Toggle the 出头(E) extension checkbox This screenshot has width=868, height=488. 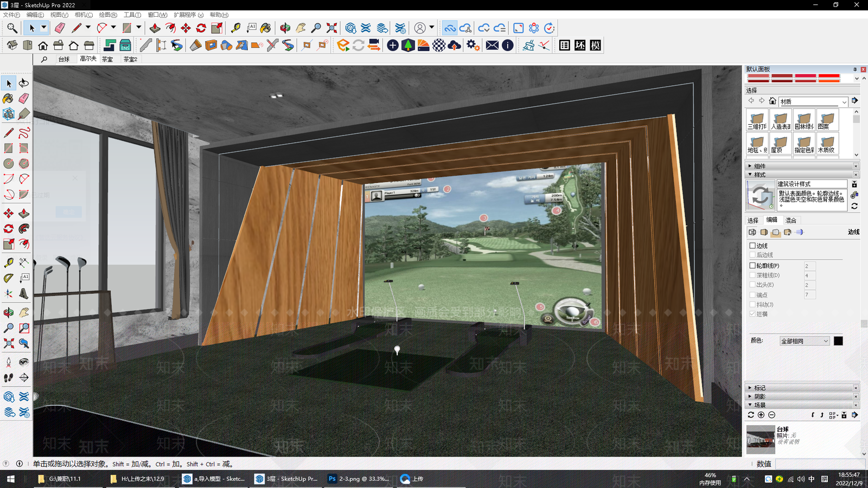click(x=752, y=285)
